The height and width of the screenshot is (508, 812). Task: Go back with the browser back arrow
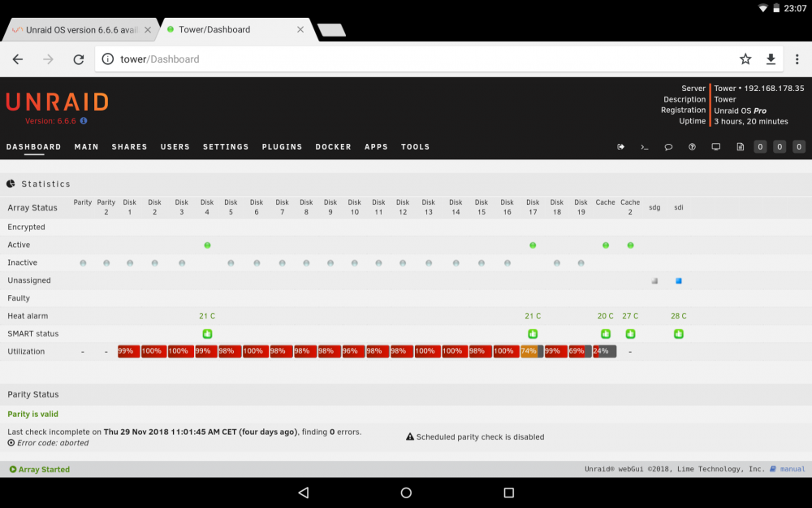[x=18, y=59]
